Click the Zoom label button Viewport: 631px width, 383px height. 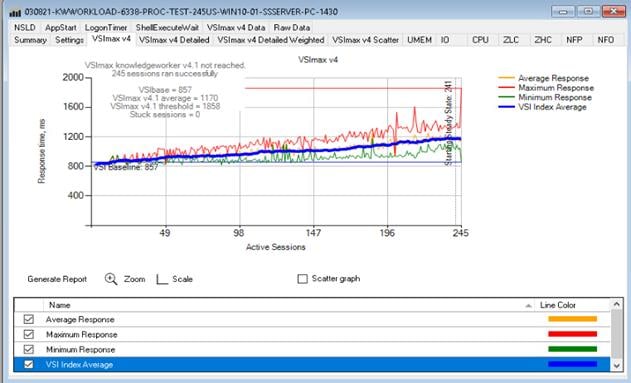coord(134,279)
